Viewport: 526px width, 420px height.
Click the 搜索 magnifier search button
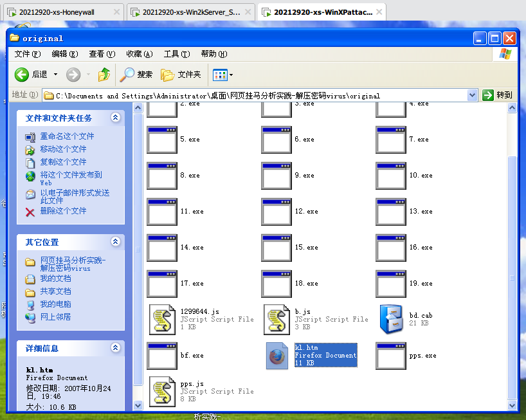pyautogui.click(x=136, y=75)
